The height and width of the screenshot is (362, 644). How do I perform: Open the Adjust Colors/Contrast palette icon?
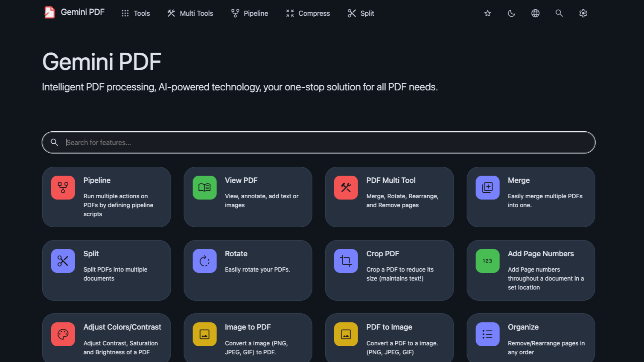[63, 334]
